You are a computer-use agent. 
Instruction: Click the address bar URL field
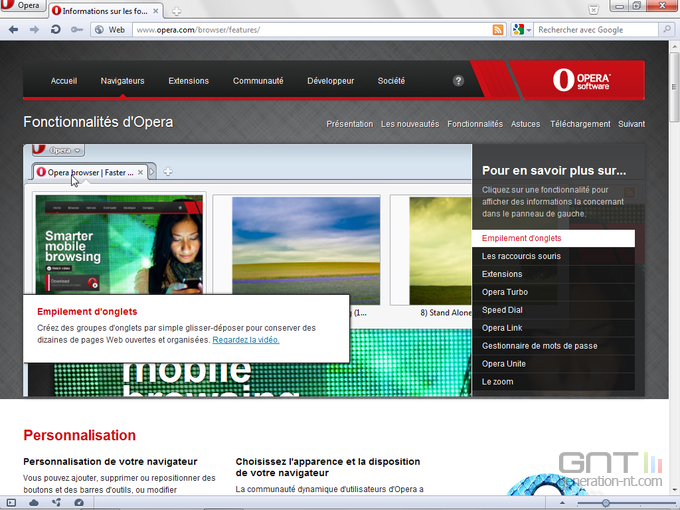[312, 29]
